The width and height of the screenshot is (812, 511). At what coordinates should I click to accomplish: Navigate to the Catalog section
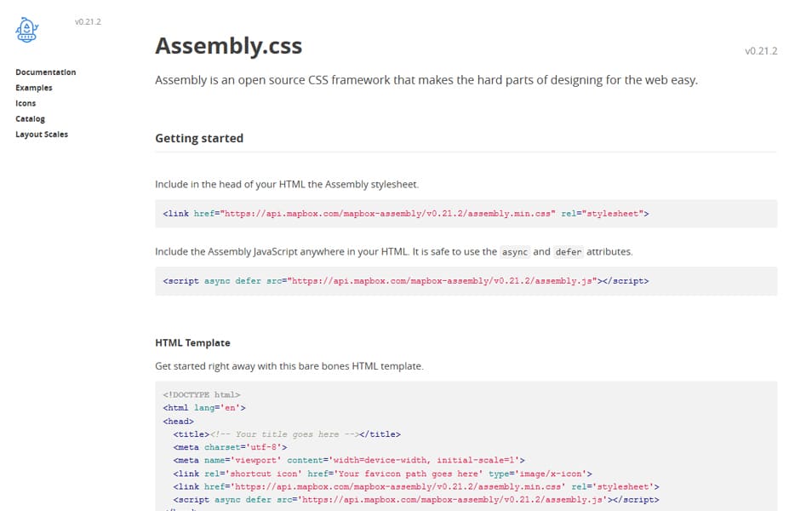click(x=31, y=118)
